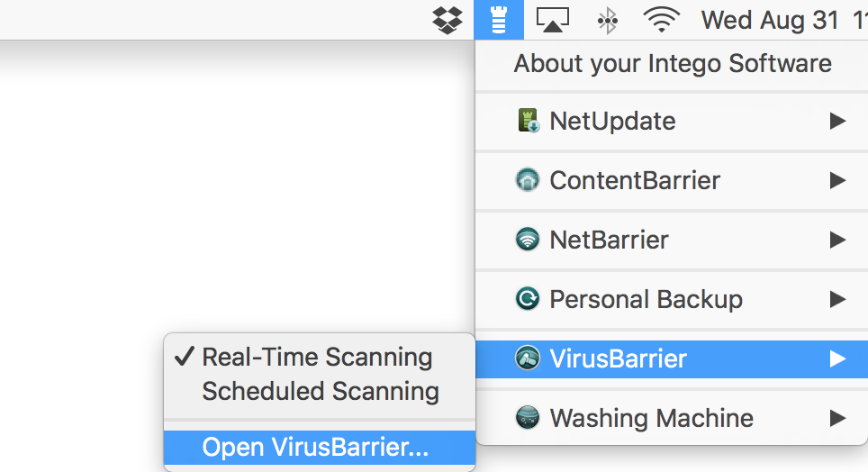This screenshot has width=868, height=472.
Task: Open the AirPlay display menu icon
Action: click(x=553, y=20)
